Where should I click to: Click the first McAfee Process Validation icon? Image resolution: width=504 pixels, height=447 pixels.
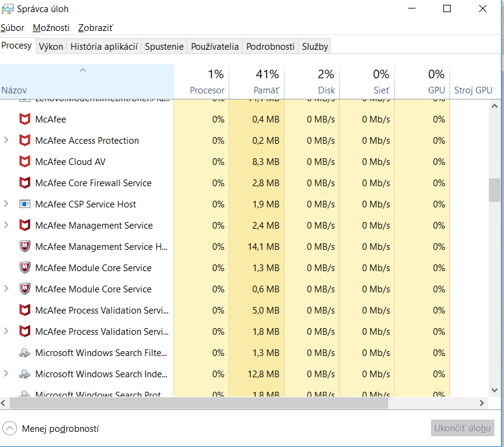click(25, 311)
